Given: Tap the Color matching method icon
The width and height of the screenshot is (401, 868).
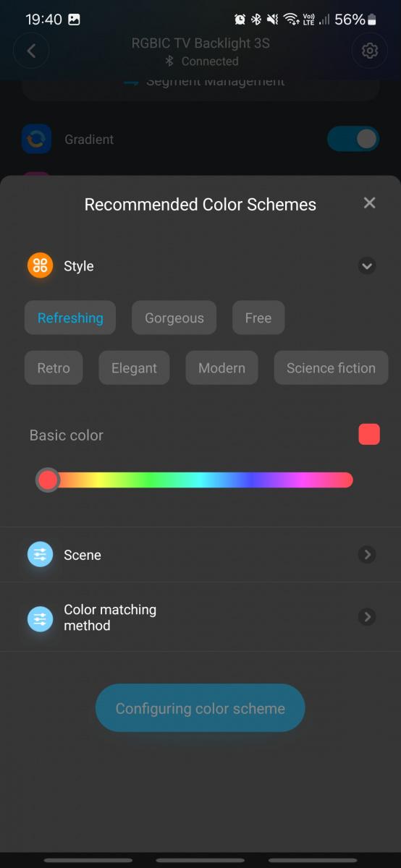Looking at the screenshot, I should tap(40, 618).
